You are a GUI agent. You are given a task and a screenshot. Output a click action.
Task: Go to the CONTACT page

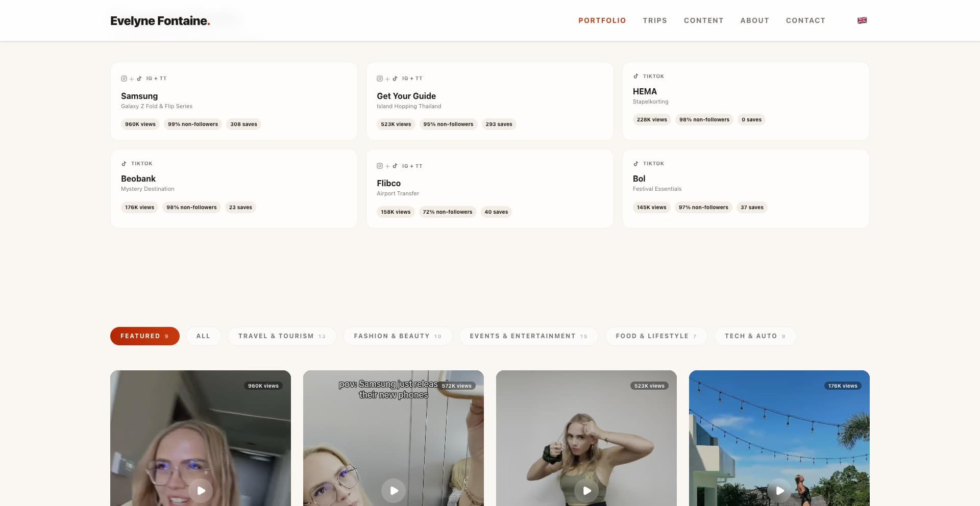pos(805,20)
